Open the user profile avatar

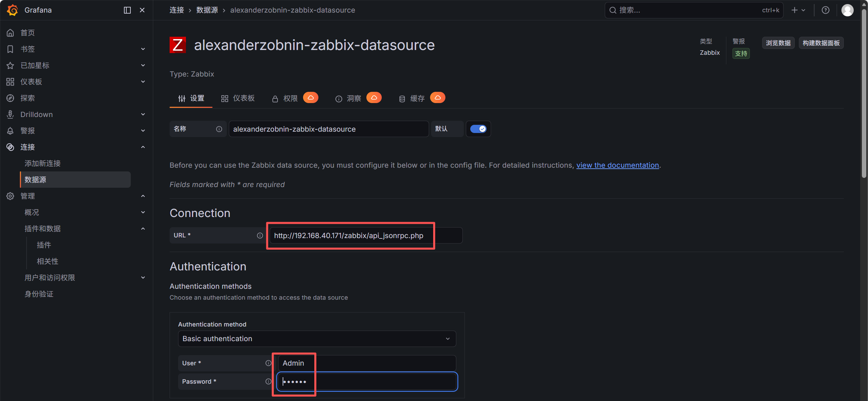tap(848, 10)
